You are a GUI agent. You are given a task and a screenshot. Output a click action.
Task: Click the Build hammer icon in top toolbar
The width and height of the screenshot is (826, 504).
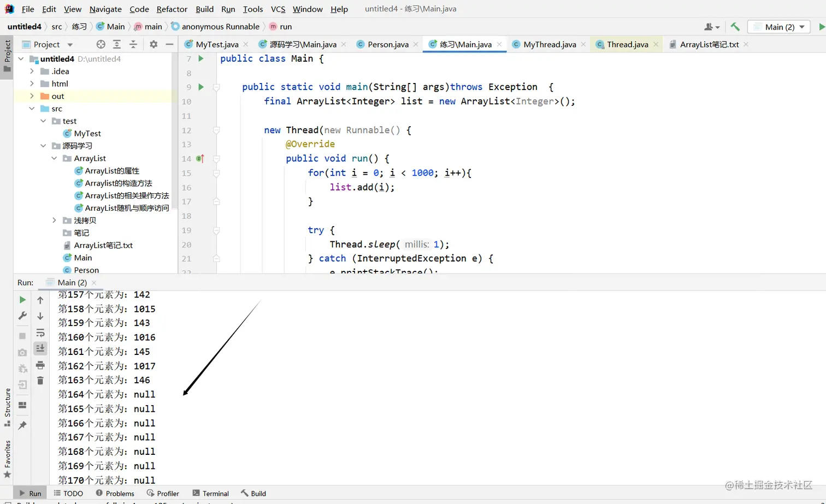click(x=735, y=27)
